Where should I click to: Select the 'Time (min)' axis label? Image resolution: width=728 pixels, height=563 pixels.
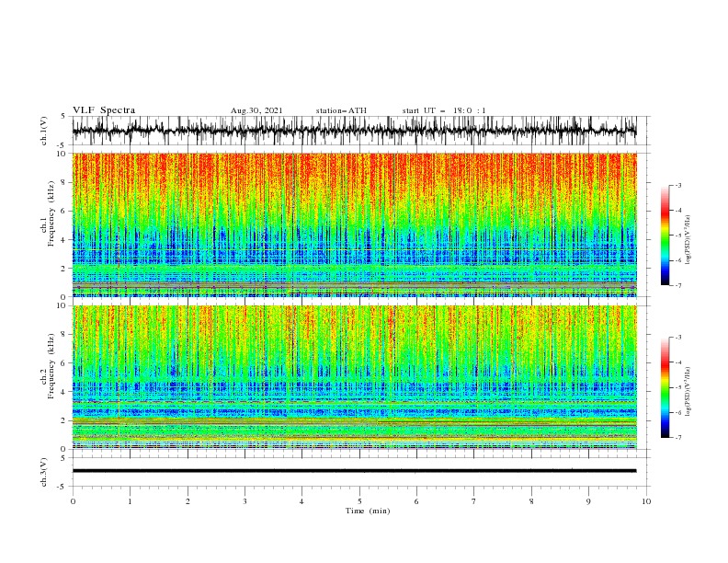click(368, 511)
